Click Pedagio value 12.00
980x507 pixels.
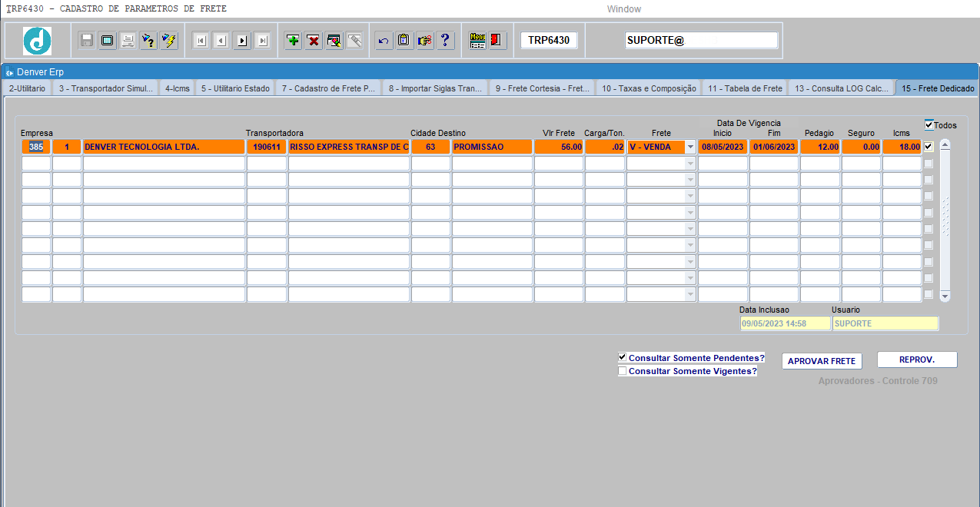[x=820, y=147]
